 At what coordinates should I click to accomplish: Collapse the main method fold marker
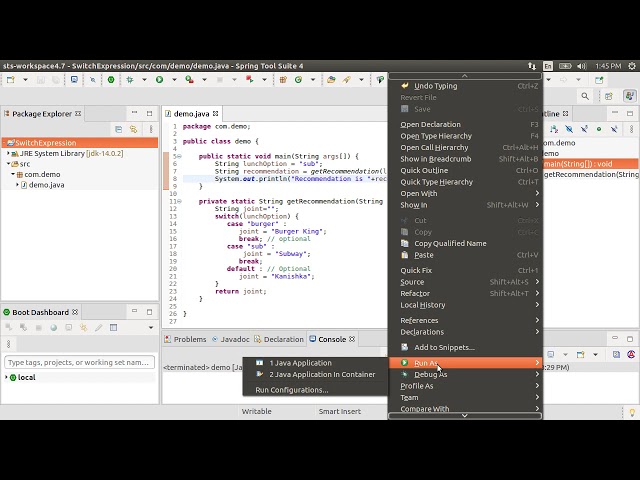pyautogui.click(x=179, y=156)
